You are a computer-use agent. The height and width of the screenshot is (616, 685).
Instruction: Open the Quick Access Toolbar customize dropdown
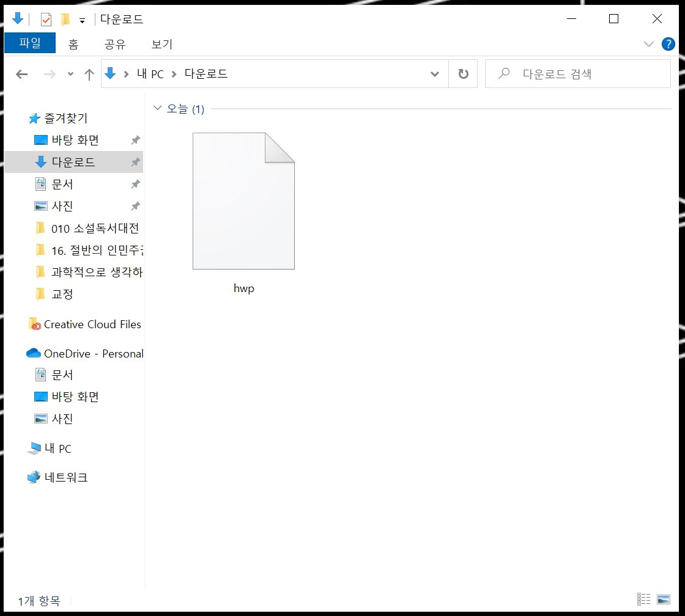(82, 19)
